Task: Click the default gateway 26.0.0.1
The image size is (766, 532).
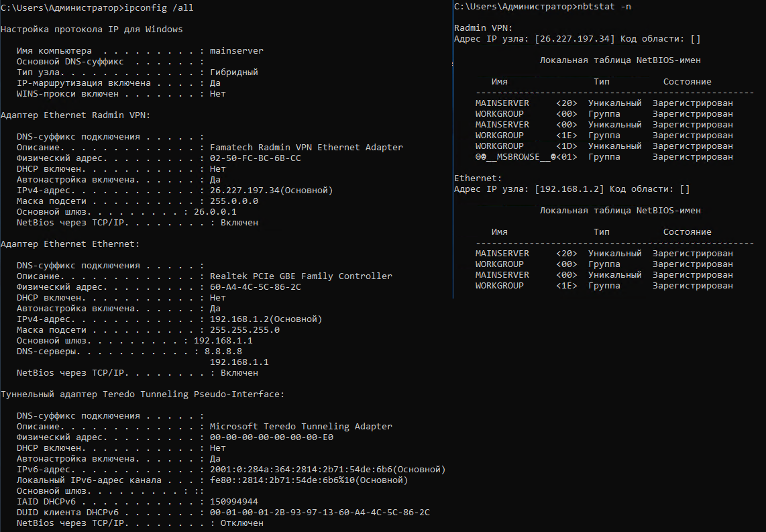Action: click(x=209, y=212)
